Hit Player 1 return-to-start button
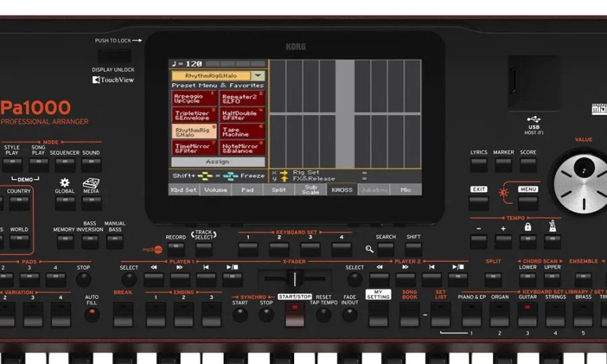Viewport: 607px width, 364px height. tap(206, 279)
